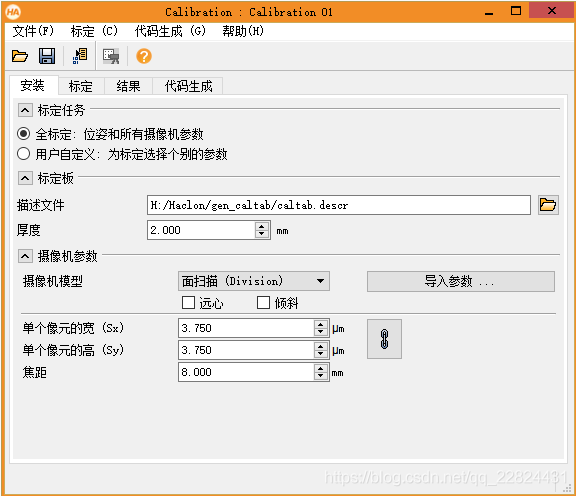Viewport: 576px width, 496px height.
Task: Collapse the 标定任务 section
Action: (25, 110)
